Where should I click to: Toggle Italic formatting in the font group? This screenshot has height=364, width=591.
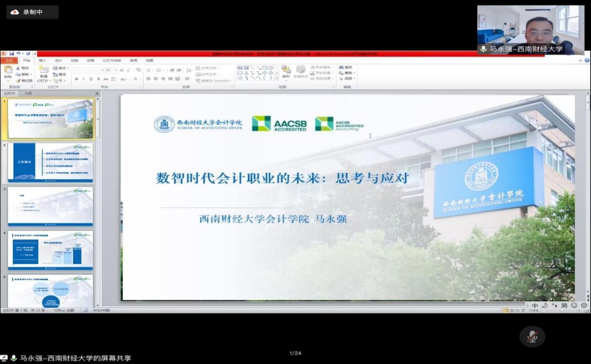(x=83, y=79)
